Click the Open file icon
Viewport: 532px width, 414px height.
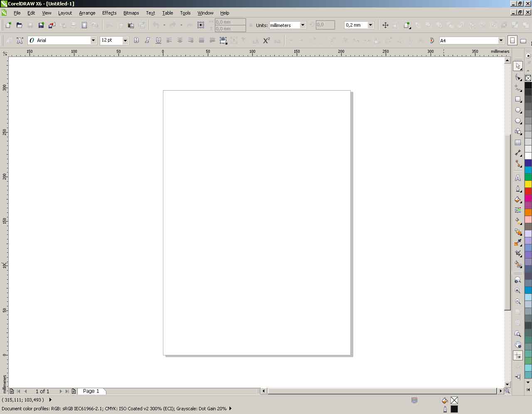19,25
